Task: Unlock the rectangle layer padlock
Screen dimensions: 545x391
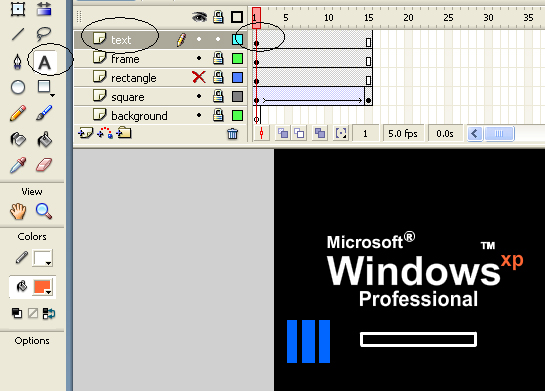Action: (x=218, y=77)
